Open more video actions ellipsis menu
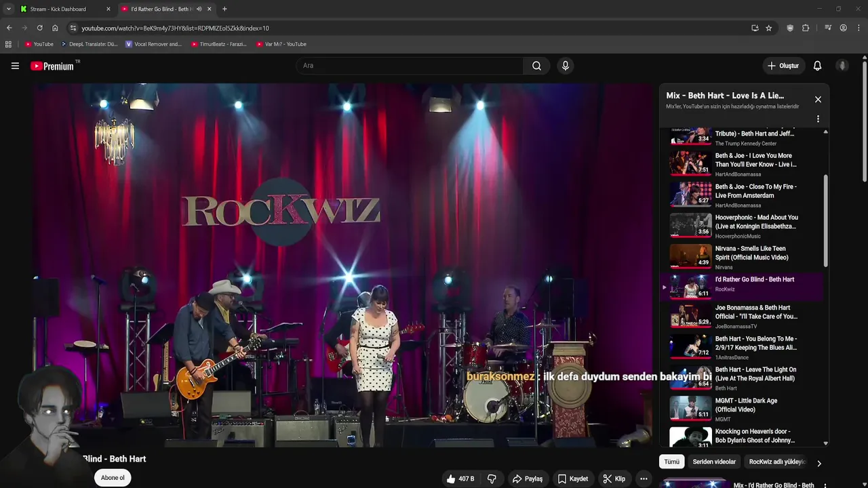The width and height of the screenshot is (868, 488). 644,479
